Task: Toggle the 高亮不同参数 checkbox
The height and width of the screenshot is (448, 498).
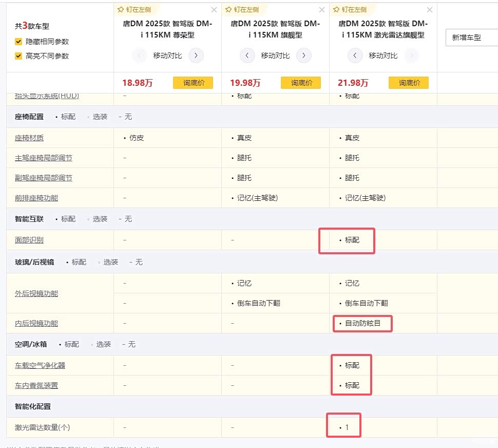Action: pos(18,56)
